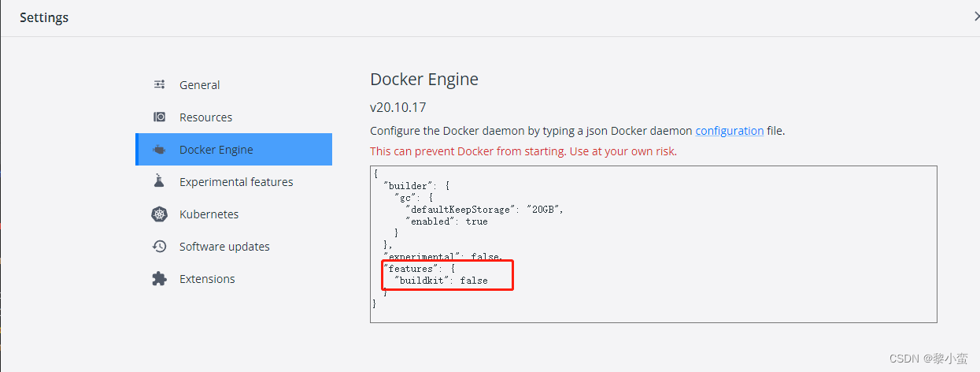Click the "enabled": true line in editor
980x372 pixels.
[446, 221]
